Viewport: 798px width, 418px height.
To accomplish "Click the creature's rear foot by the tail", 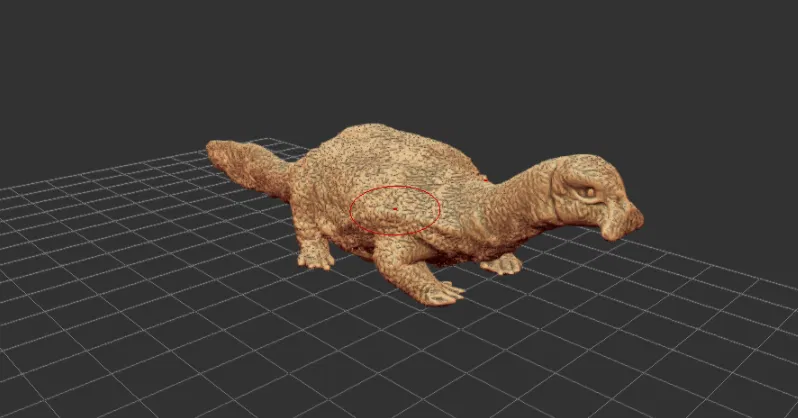I will coord(316,259).
